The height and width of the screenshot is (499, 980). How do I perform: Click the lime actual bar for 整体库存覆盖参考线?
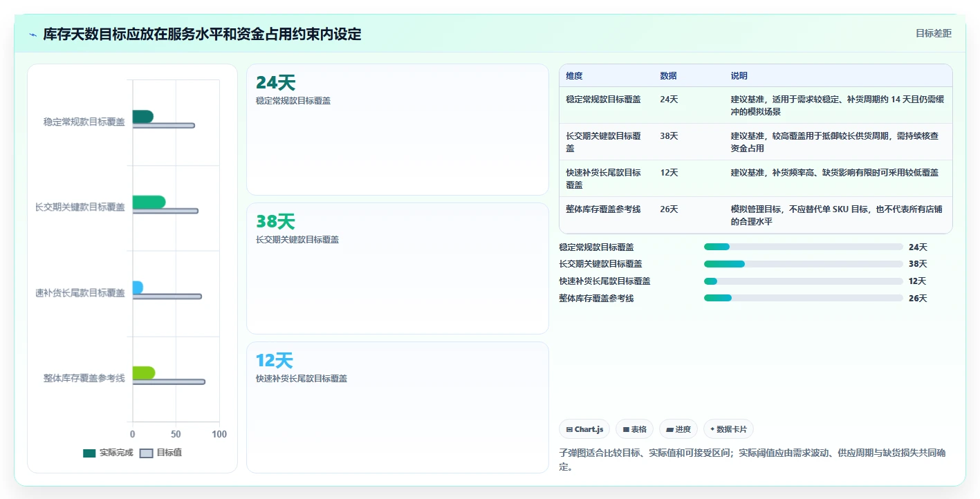point(144,373)
